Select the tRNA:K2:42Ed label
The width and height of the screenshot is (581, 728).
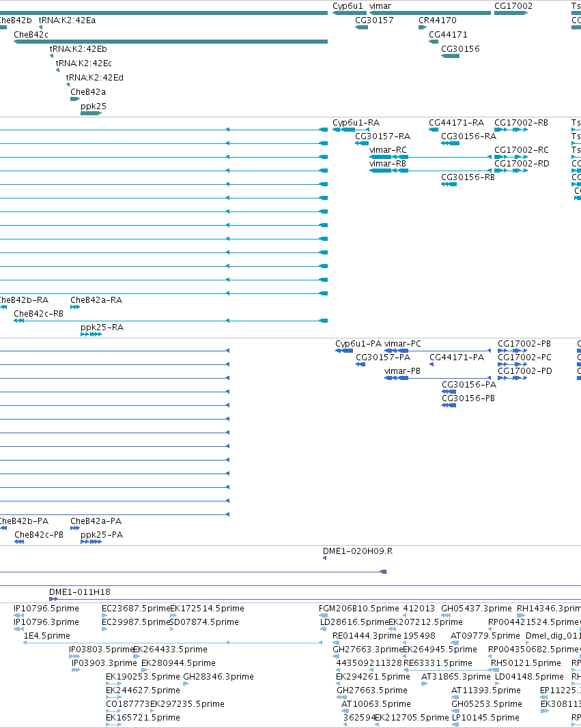(95, 78)
